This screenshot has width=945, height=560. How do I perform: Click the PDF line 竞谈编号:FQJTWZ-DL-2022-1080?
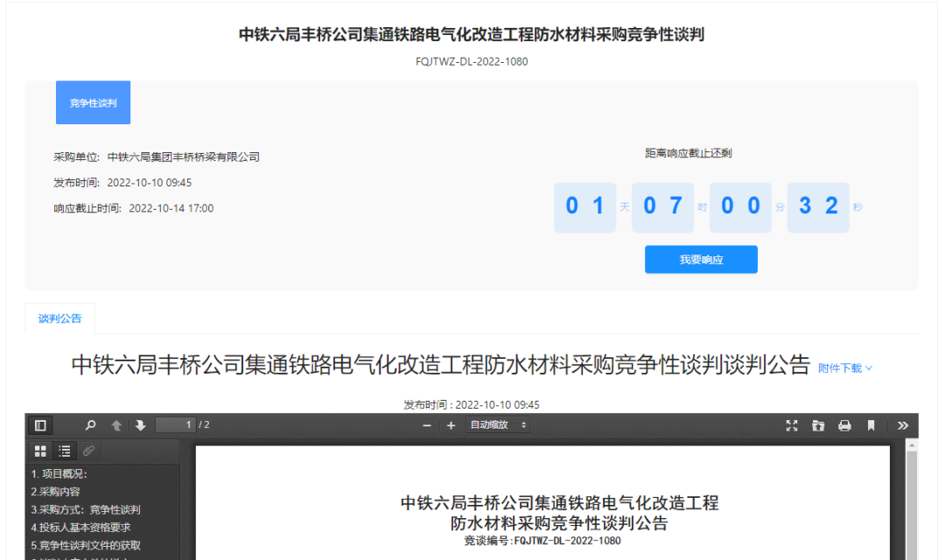click(x=542, y=541)
